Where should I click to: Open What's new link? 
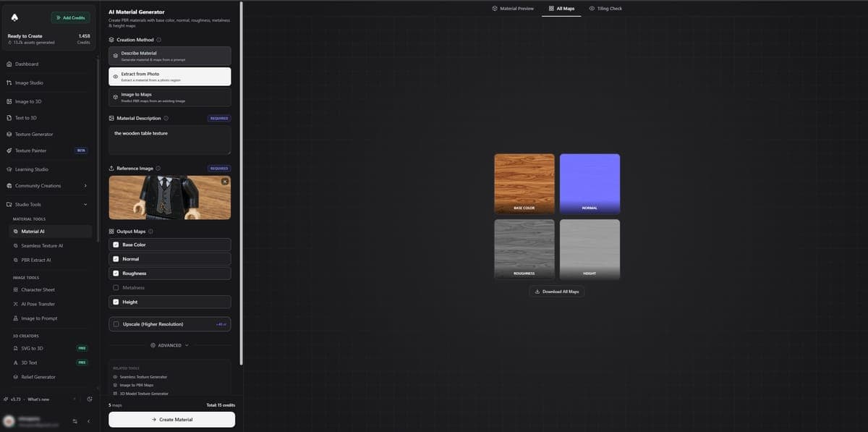38,399
